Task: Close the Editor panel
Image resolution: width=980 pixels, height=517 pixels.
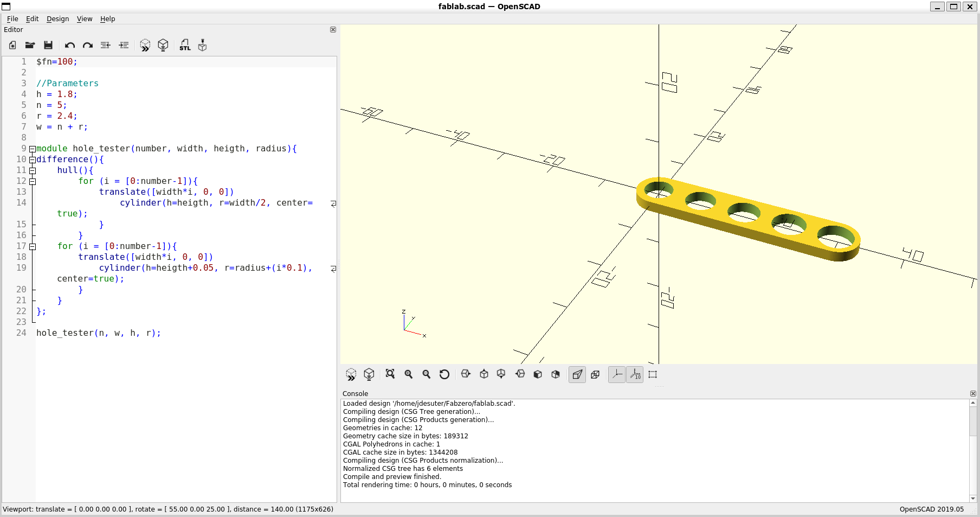Action: tap(333, 30)
